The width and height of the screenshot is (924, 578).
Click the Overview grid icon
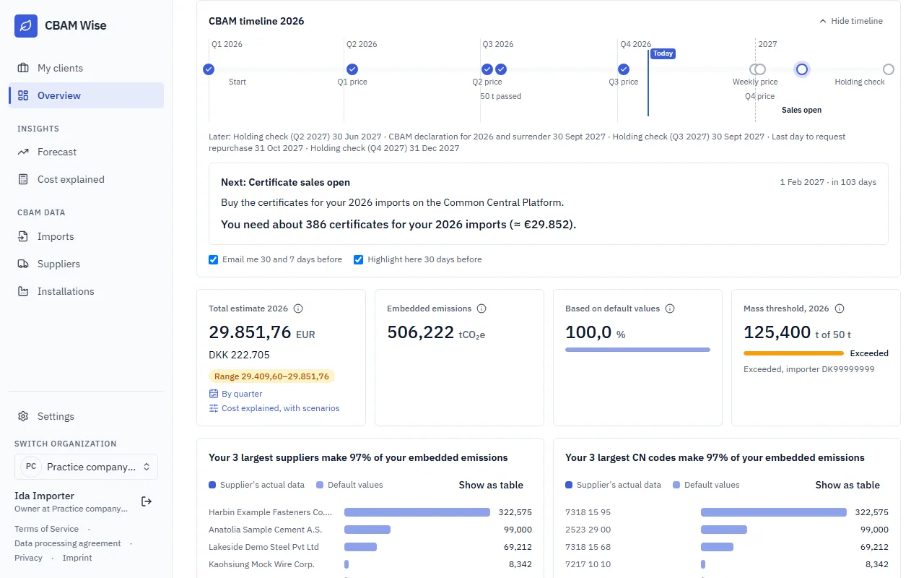coord(23,95)
